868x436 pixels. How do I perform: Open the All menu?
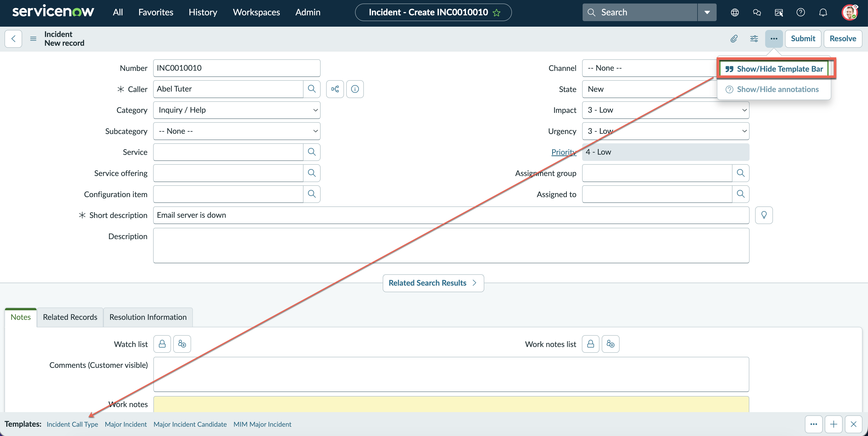click(118, 13)
